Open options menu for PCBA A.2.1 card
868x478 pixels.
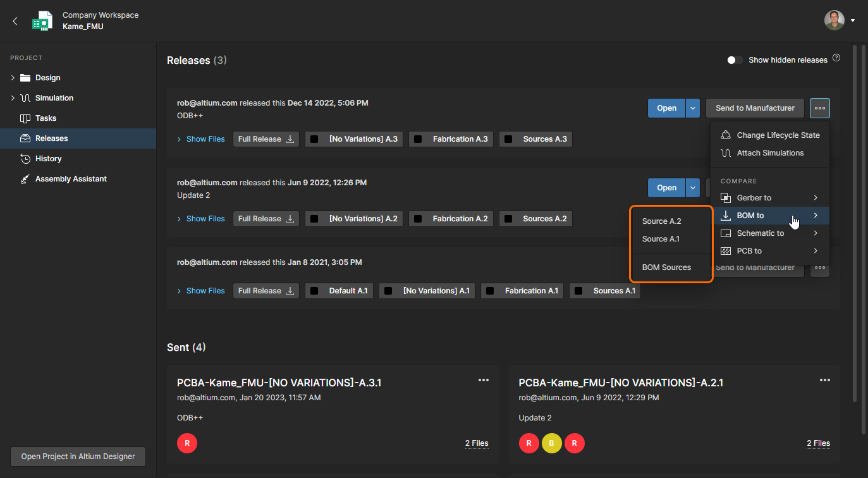825,380
